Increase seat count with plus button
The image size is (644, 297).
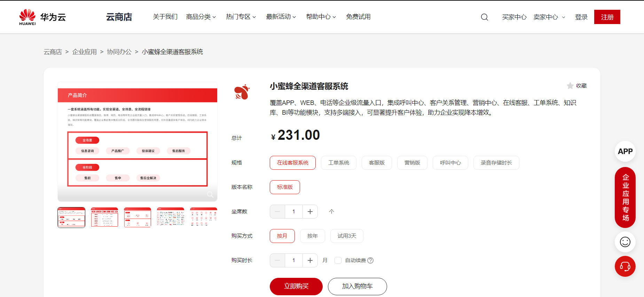[310, 212]
